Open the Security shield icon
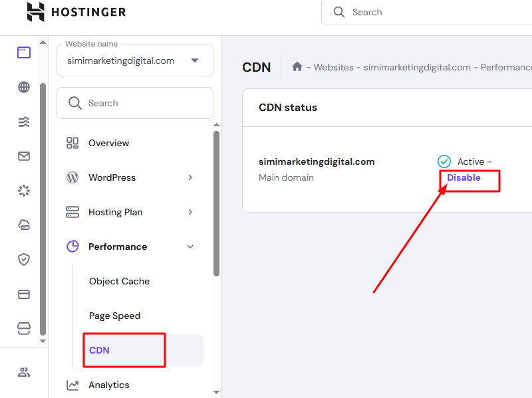 click(x=24, y=259)
